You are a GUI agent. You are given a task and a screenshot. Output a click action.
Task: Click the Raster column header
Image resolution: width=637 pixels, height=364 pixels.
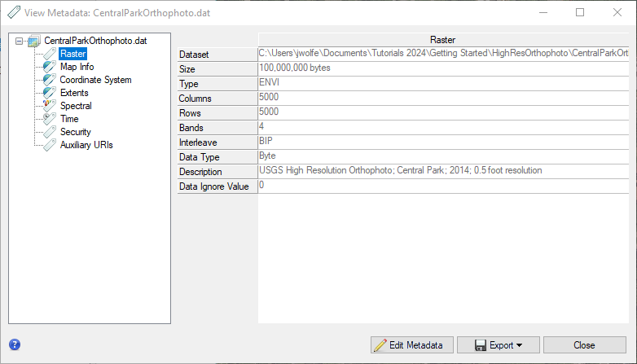(443, 39)
